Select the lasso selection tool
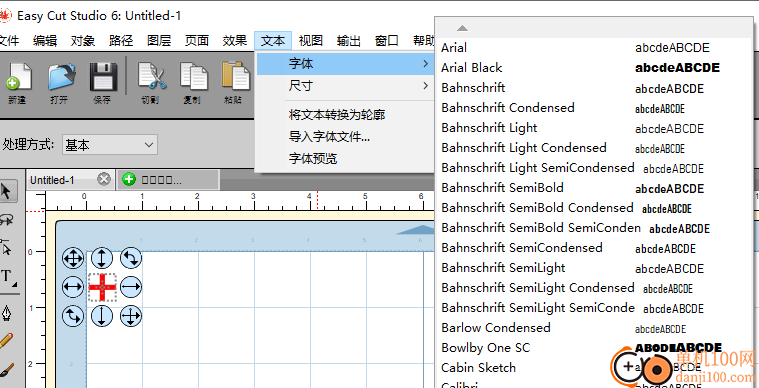Viewport: 759px width, 388px height. [6, 220]
